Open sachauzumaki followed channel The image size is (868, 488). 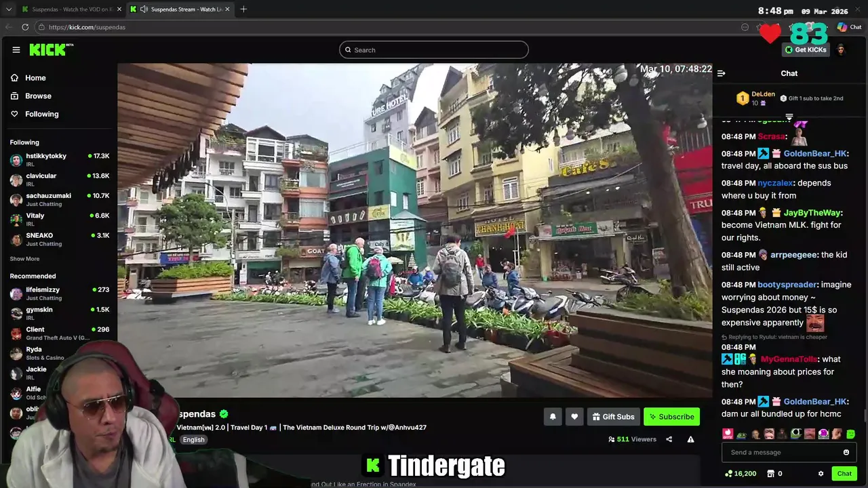(x=59, y=199)
